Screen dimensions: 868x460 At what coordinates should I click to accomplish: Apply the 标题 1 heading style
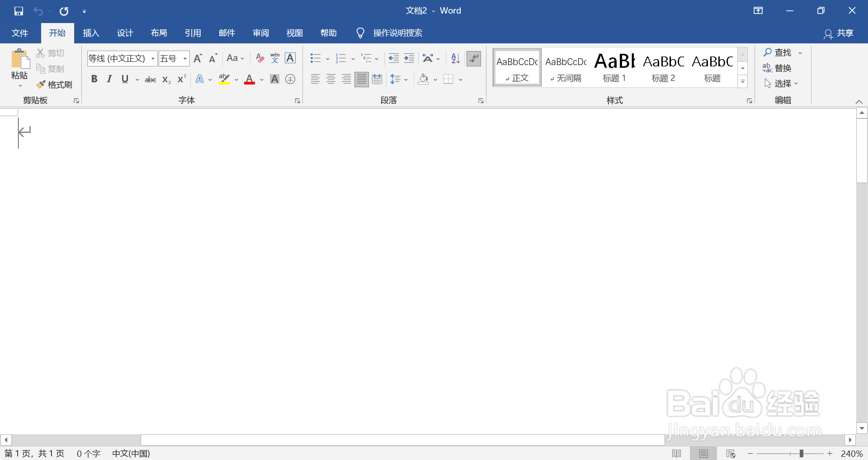point(615,67)
